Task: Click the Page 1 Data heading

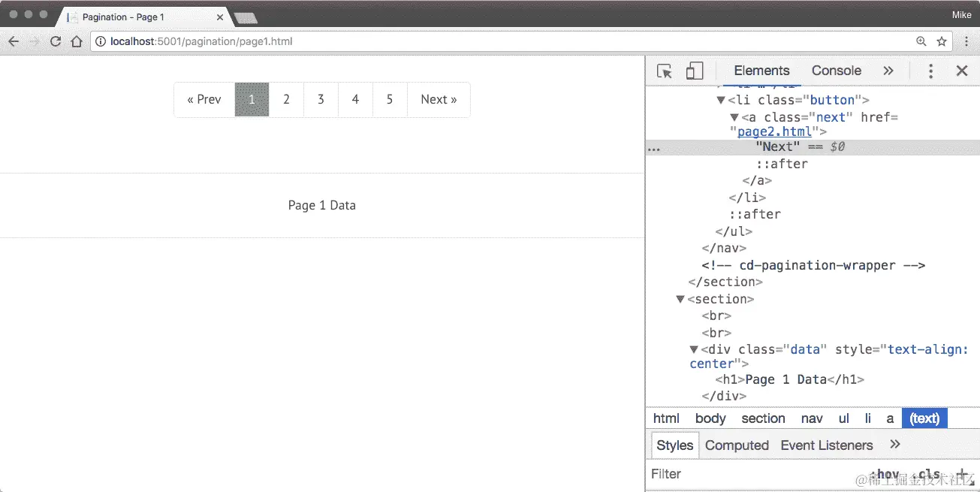Action: [x=321, y=205]
